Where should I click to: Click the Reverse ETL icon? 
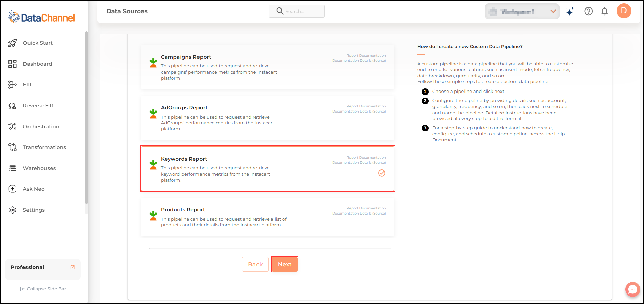13,106
